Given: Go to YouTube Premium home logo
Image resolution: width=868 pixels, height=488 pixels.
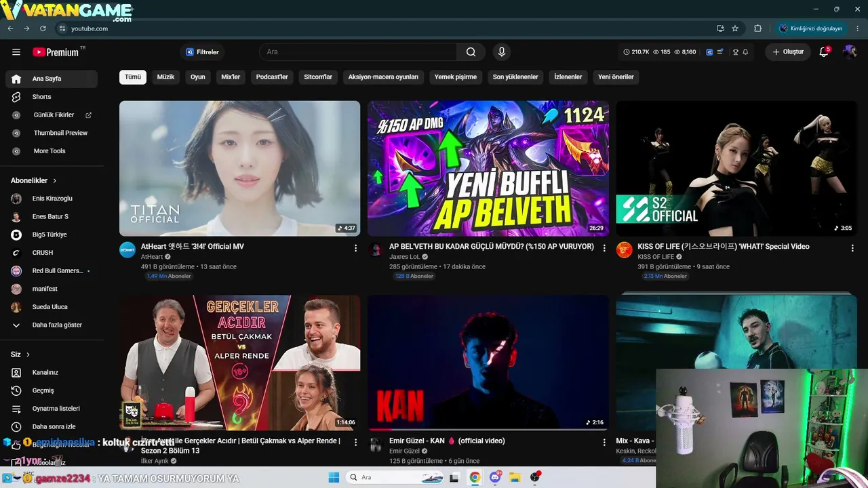Looking at the screenshot, I should (x=56, y=52).
